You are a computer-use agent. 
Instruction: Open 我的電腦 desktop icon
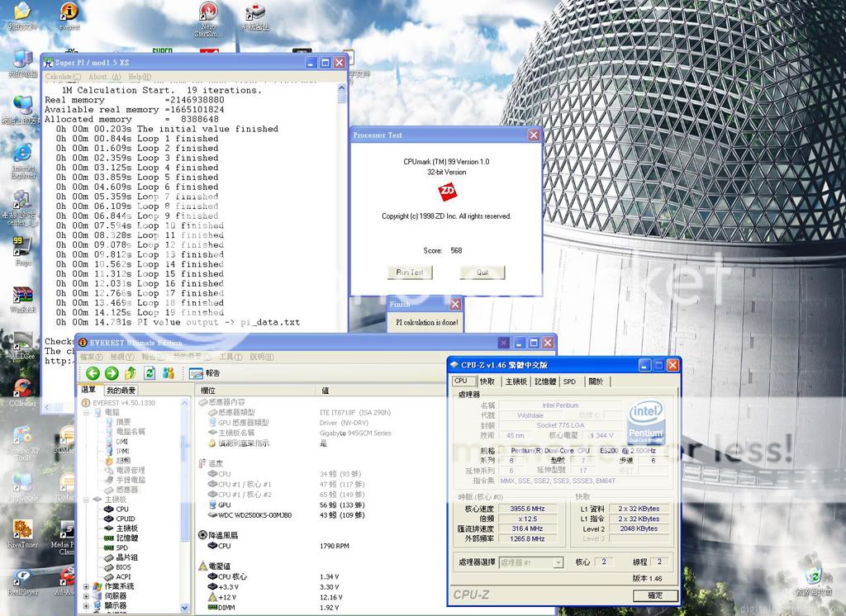[22, 64]
